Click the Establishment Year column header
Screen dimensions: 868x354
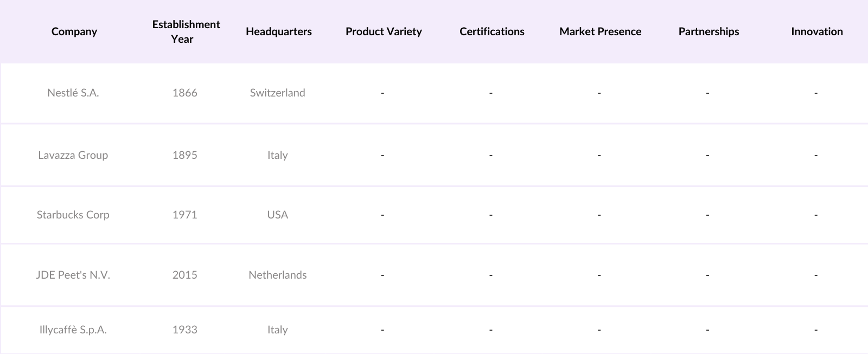click(x=185, y=31)
